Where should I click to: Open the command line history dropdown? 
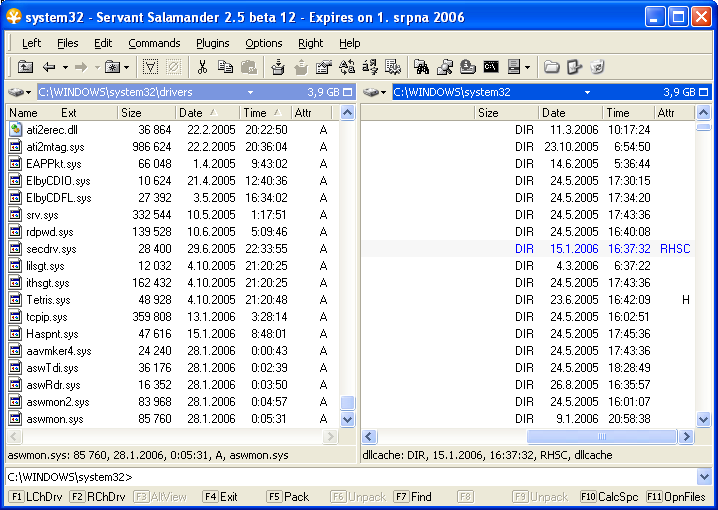[704, 477]
